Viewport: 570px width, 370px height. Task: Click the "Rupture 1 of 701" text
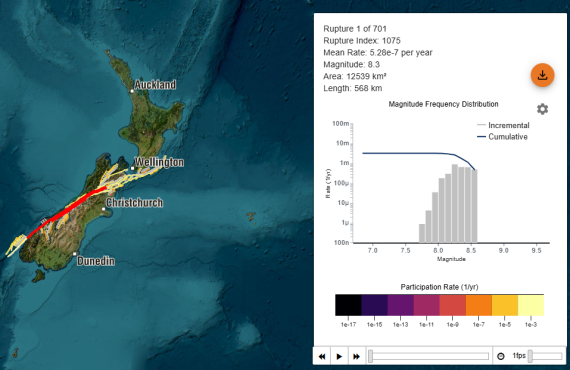(355, 29)
